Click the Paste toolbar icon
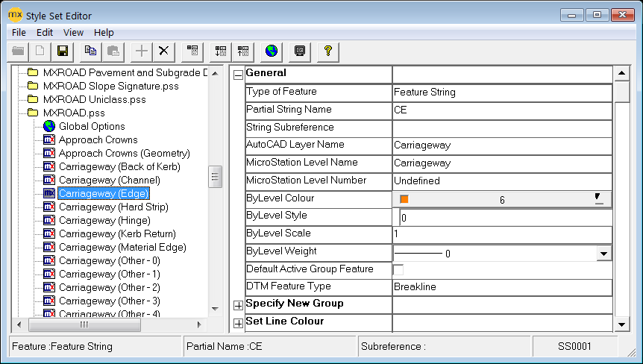 coord(113,51)
